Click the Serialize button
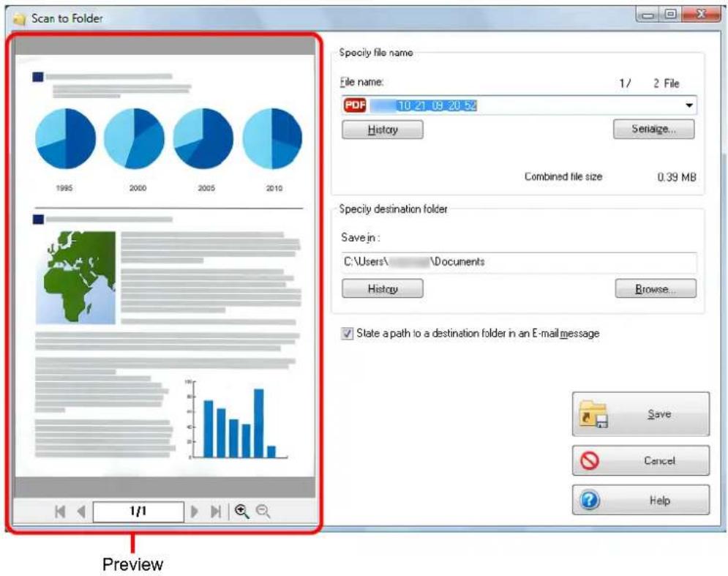 pos(653,129)
